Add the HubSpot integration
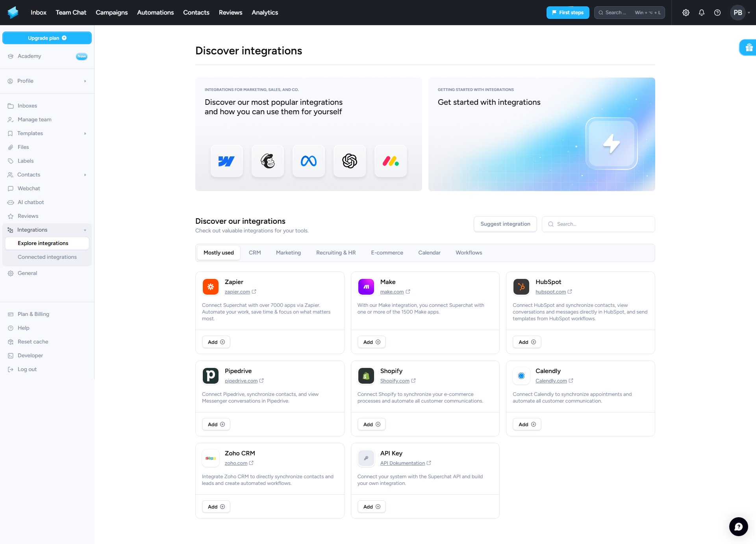Image resolution: width=756 pixels, height=544 pixels. [x=527, y=342]
